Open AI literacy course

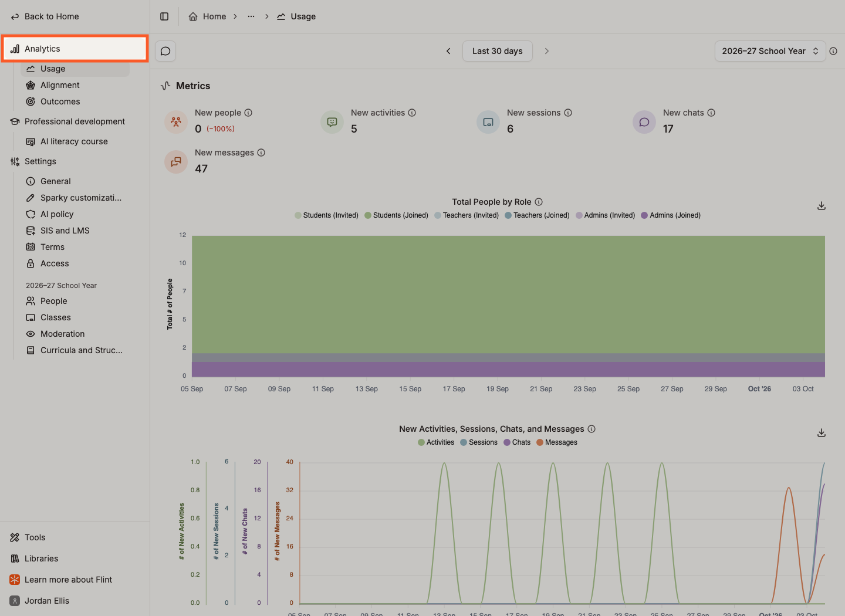coord(75,141)
